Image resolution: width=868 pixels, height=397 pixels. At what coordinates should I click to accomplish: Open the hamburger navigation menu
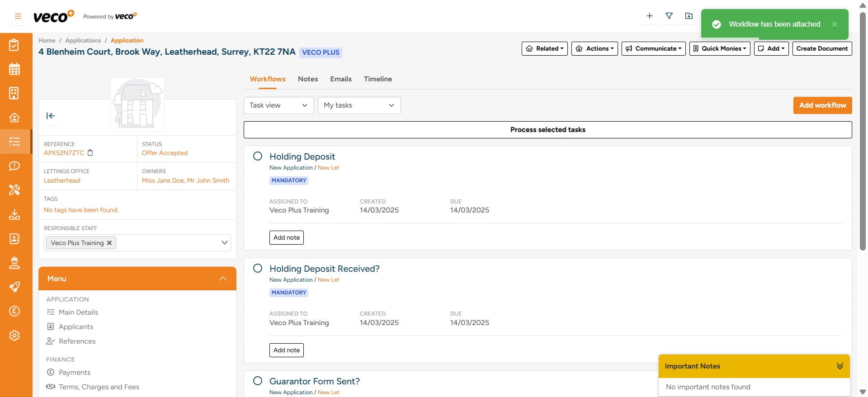tap(18, 16)
